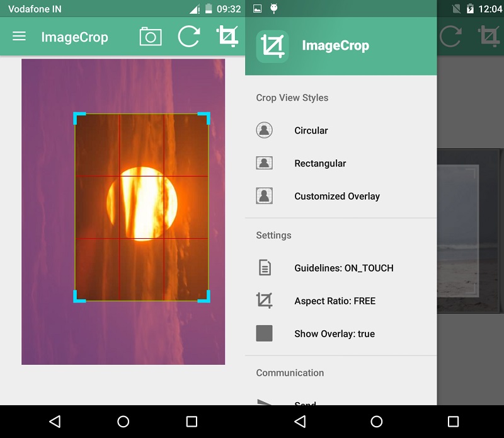
Task: Click the ImageCrop logo in drawer header
Action: (272, 46)
